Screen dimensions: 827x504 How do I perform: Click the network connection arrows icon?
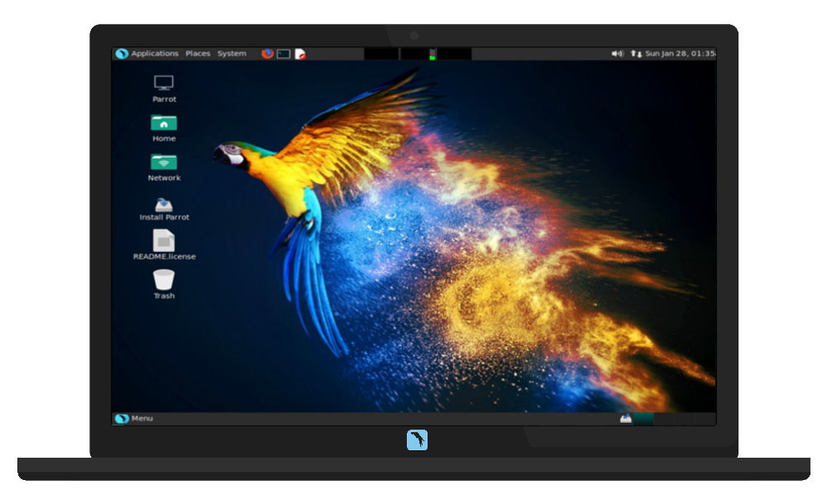(636, 54)
